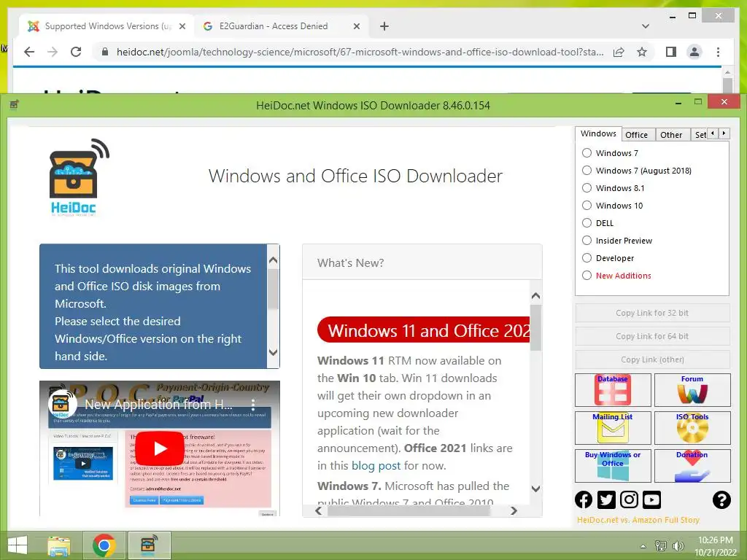Open Buy Windows or Office tile
The height and width of the screenshot is (560, 747).
click(x=613, y=466)
